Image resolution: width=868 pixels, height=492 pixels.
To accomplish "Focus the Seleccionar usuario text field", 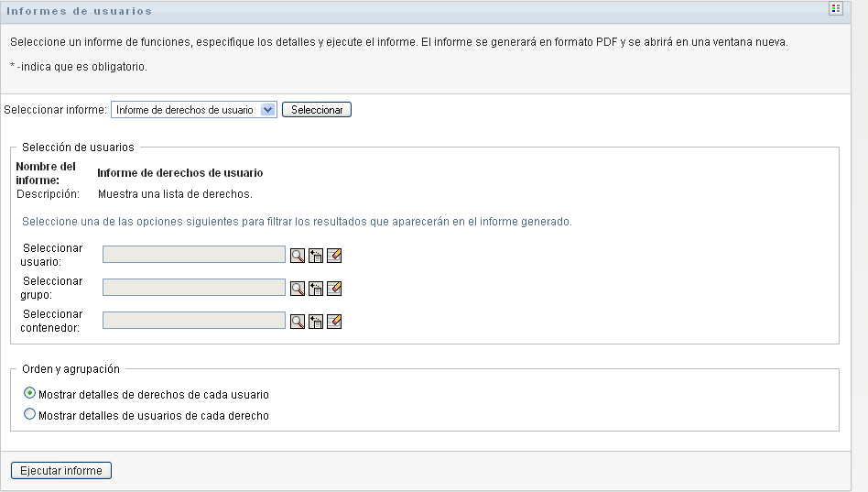I will click(194, 255).
